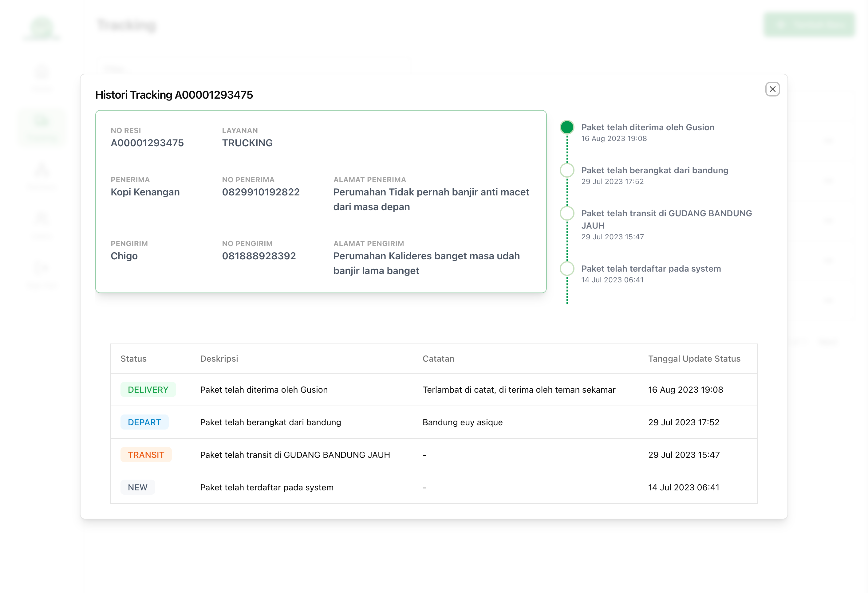This screenshot has height=593, width=868.
Task: Click the GUDANG BANDUNG JAUH transit timeline circle
Action: coord(566,213)
